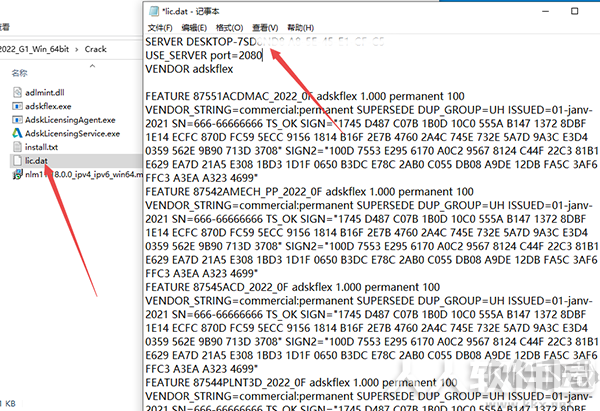Sort files by the 名称 column header
Image resolution: width=600 pixels, height=411 pixels.
pyautogui.click(x=20, y=73)
